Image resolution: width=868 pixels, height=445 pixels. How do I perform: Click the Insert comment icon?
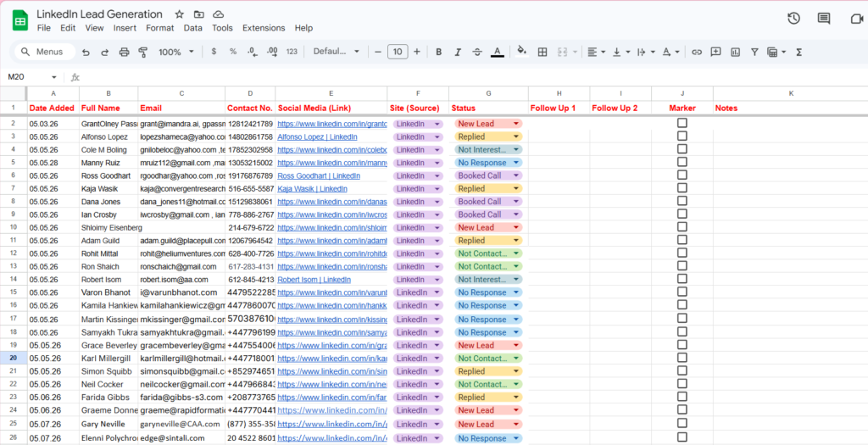(x=715, y=52)
